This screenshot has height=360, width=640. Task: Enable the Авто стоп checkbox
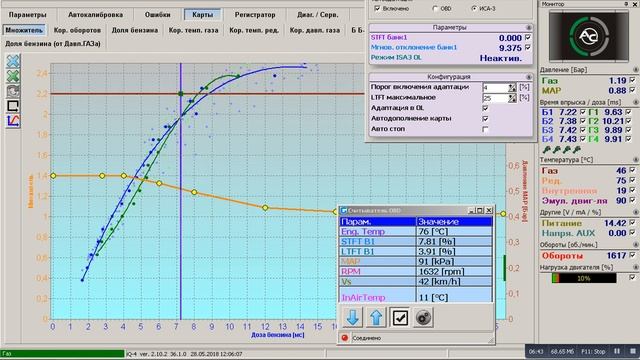pos(485,129)
